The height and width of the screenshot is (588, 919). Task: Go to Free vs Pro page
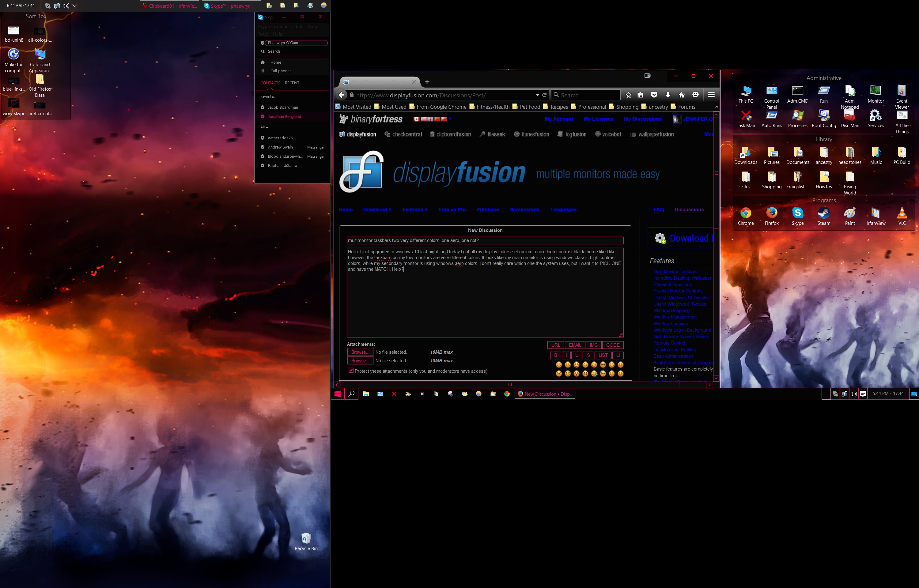click(452, 209)
